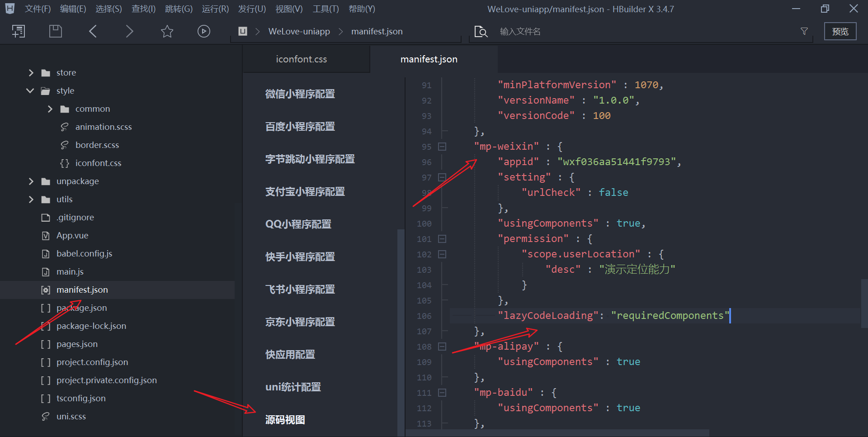Open project.config.json in file tree
This screenshot has width=868, height=437.
click(x=92, y=362)
